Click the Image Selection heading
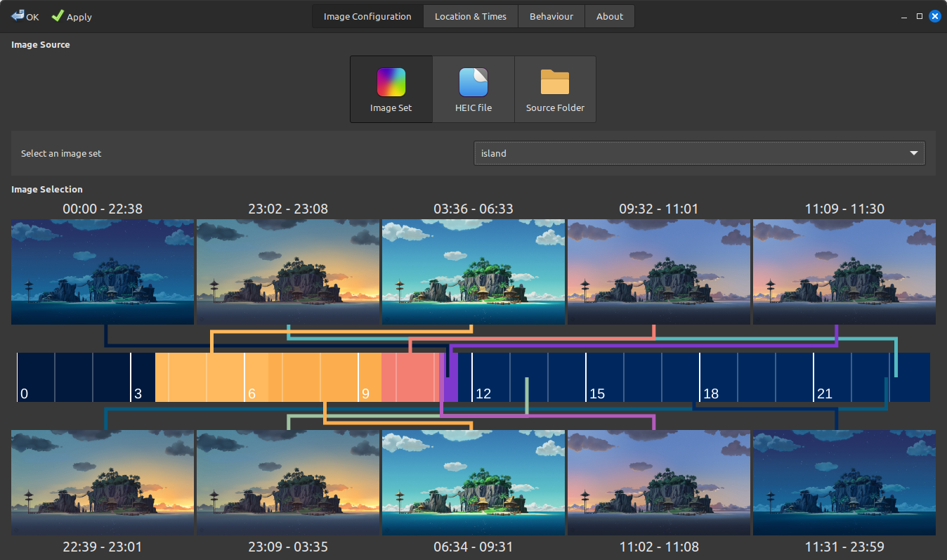The width and height of the screenshot is (947, 560). (47, 189)
